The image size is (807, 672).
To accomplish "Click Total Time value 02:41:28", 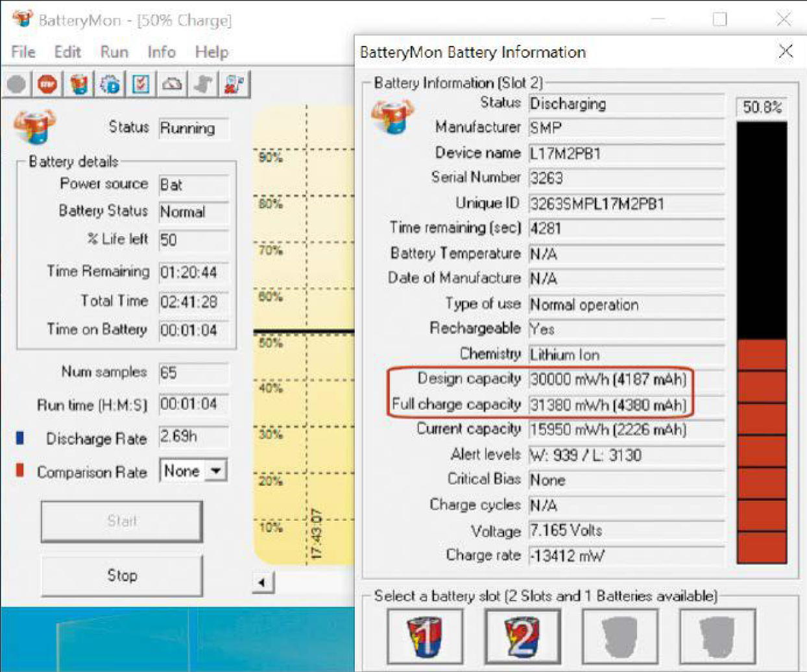I will 194,302.
